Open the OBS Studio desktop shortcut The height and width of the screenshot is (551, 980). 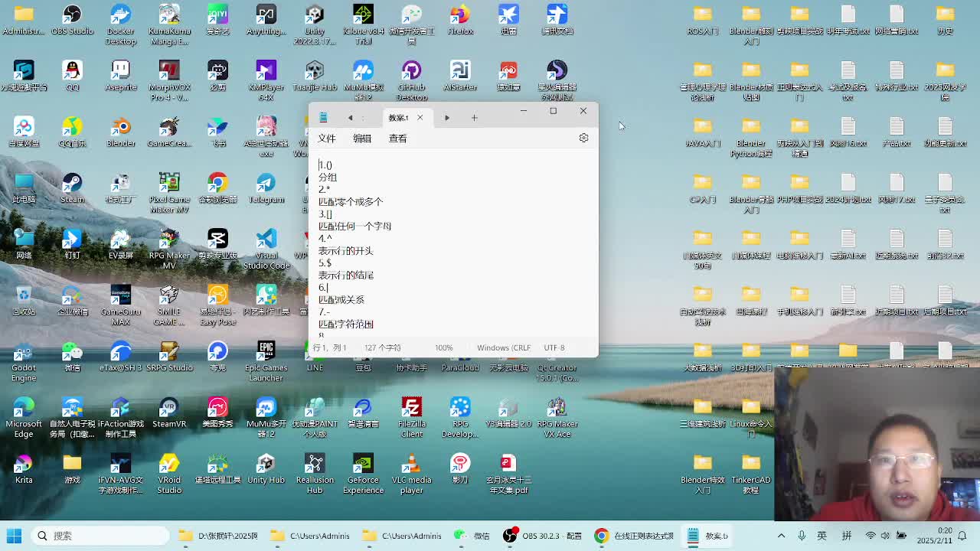click(72, 20)
